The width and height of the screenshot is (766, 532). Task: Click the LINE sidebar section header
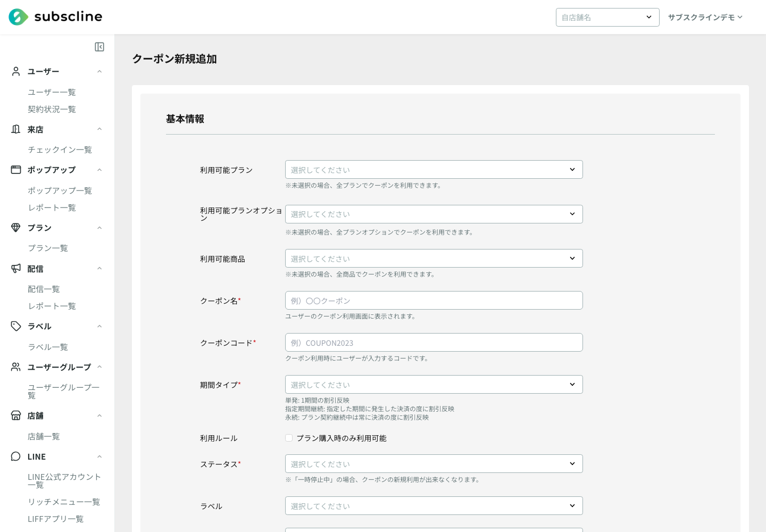click(57, 456)
